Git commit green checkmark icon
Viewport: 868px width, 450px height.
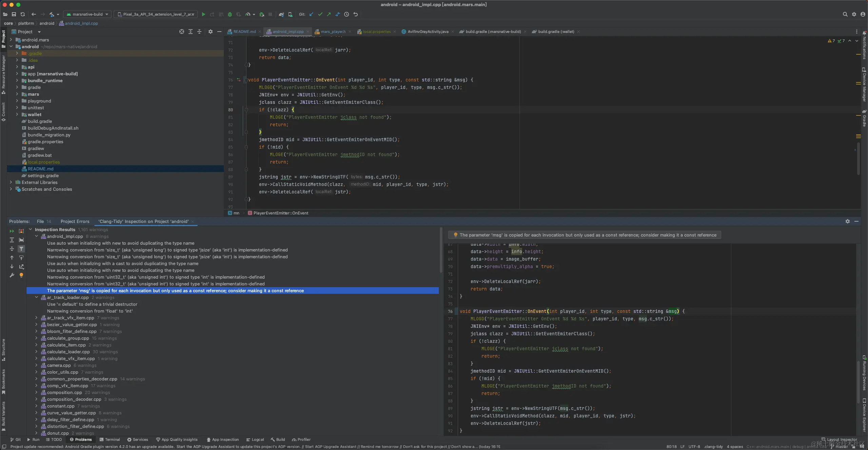pyautogui.click(x=320, y=14)
